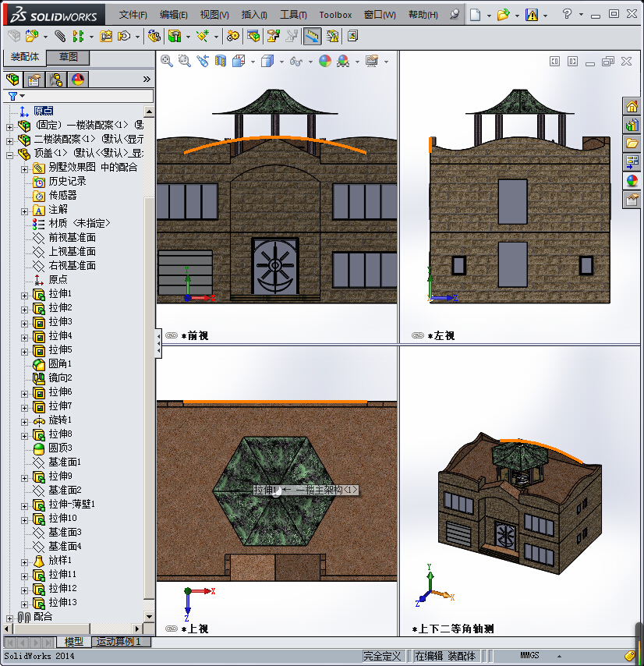The height and width of the screenshot is (666, 644).
Task: Open the ConfigurationManager tab icon
Action: [x=56, y=80]
